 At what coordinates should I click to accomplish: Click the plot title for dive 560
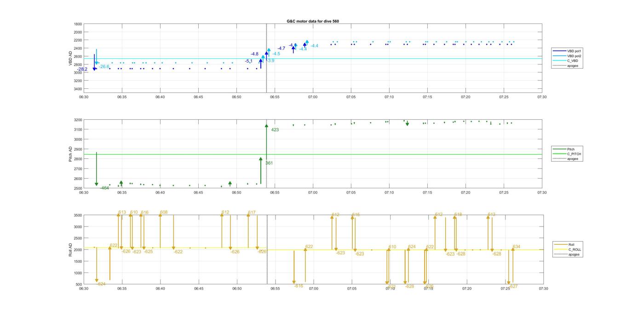(x=312, y=21)
